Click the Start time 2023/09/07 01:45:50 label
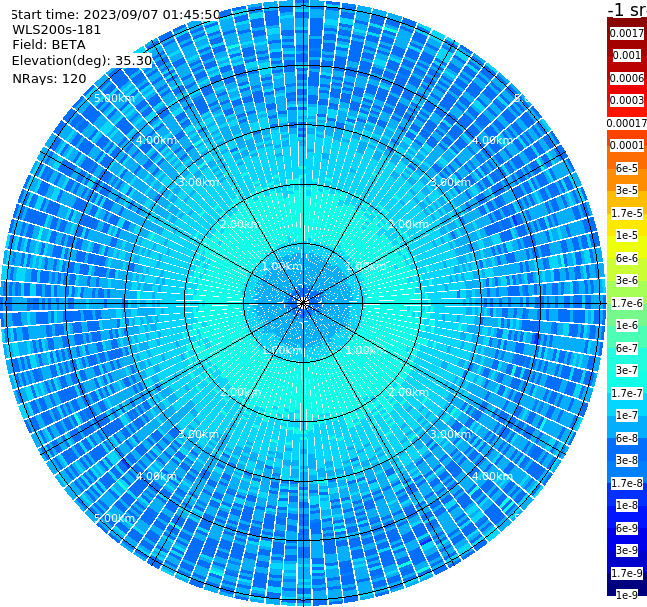 coord(116,14)
